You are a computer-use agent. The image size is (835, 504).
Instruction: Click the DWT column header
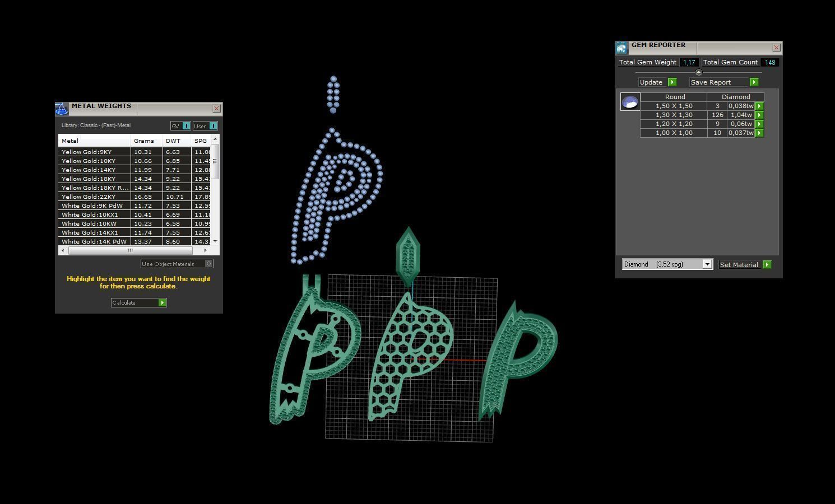(177, 141)
